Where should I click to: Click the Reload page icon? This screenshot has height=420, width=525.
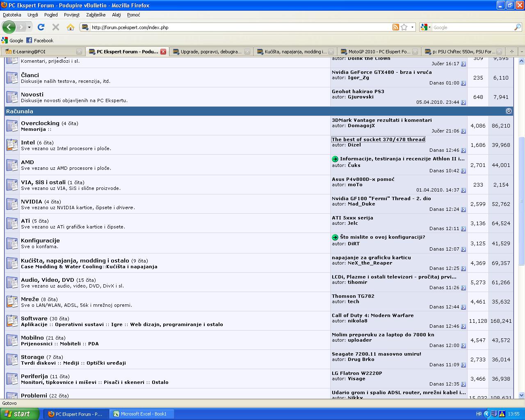41,27
